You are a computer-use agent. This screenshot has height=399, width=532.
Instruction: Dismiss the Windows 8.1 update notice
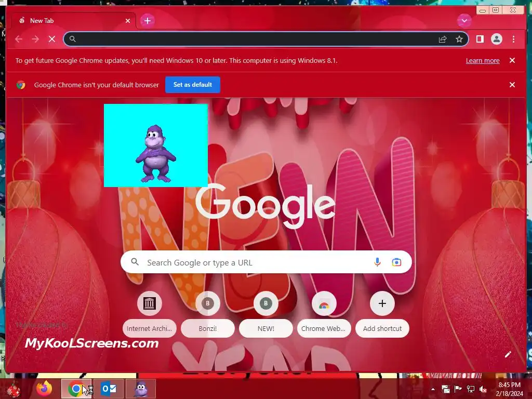512,60
